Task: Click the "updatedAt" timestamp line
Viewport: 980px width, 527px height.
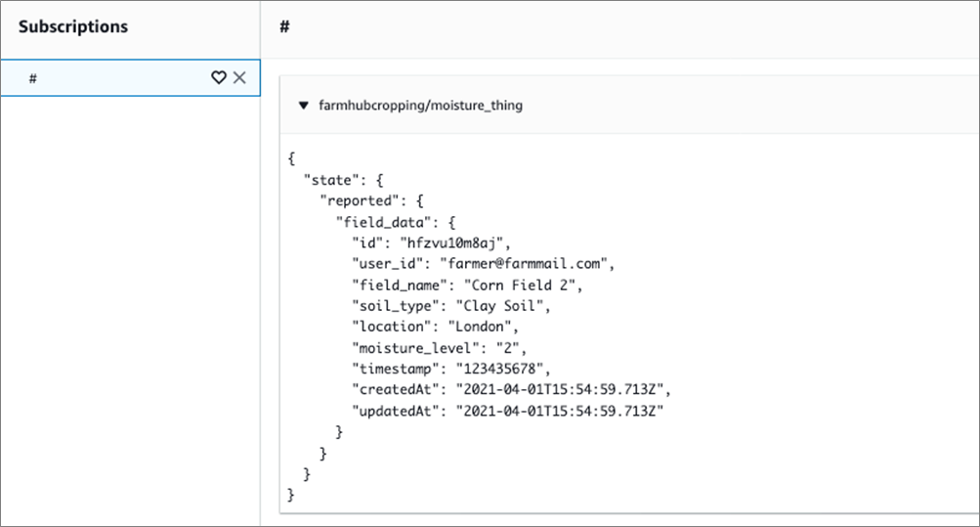Action: [507, 411]
